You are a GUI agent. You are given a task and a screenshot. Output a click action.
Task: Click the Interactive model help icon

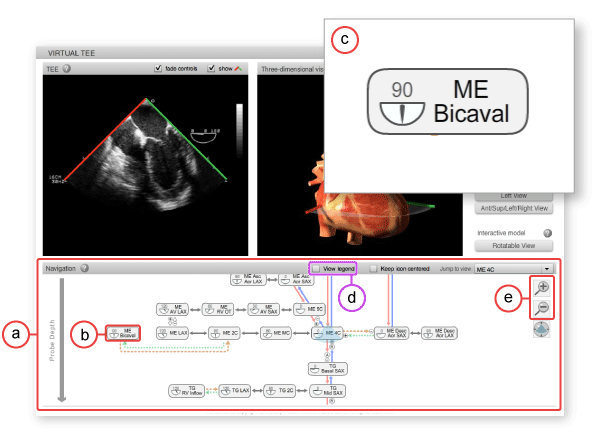click(548, 233)
